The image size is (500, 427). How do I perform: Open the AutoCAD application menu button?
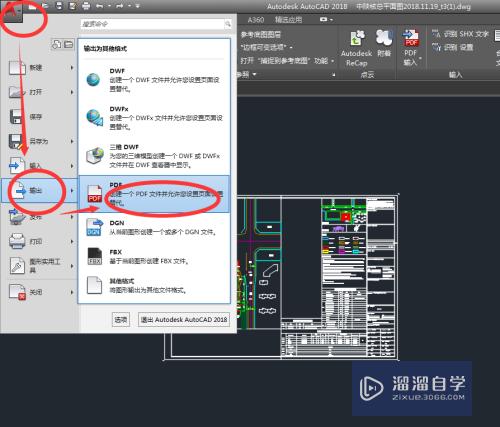click(12, 13)
